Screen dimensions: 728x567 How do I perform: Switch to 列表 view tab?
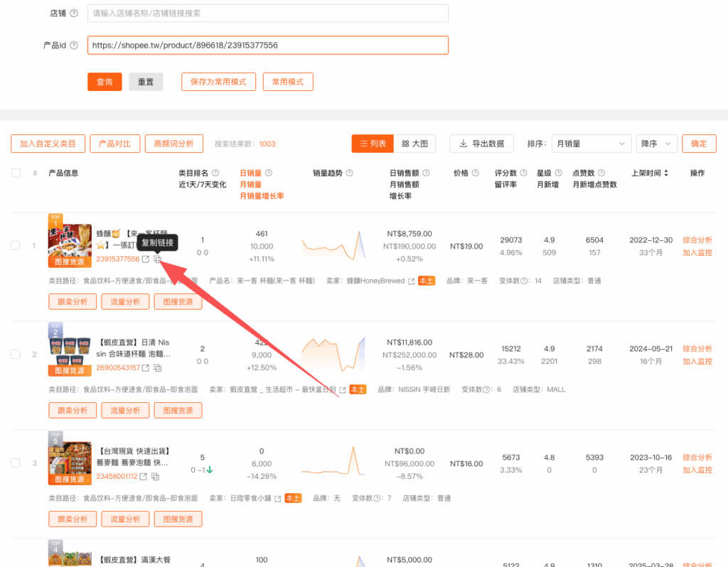(373, 144)
